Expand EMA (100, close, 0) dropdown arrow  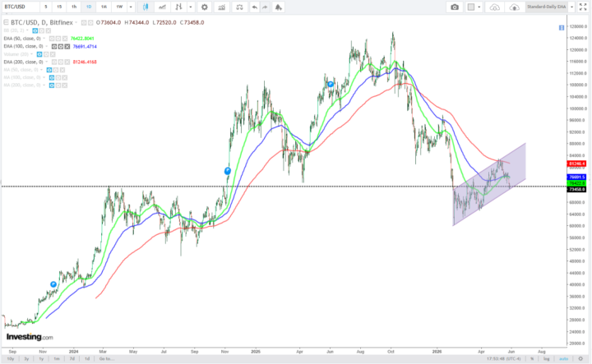pyautogui.click(x=46, y=46)
